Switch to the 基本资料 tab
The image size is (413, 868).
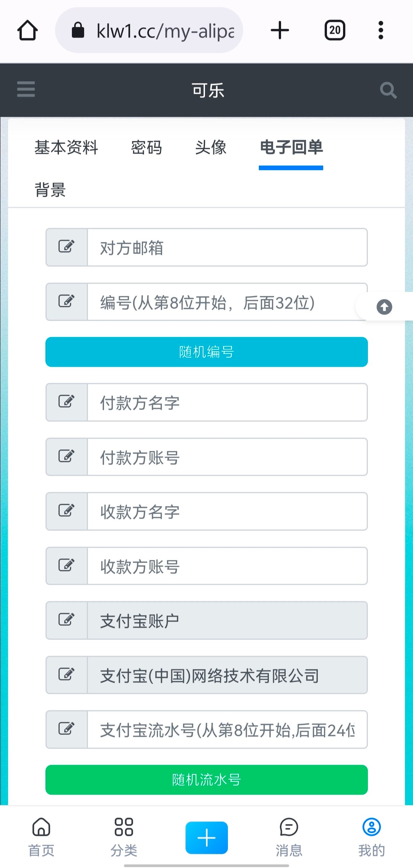click(66, 148)
